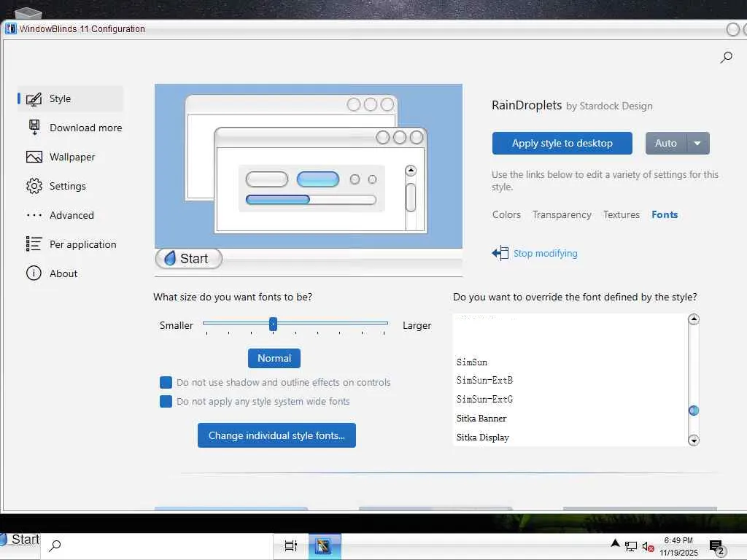The image size is (747, 560).
Task: Open the Advanced page
Action: coord(70,215)
